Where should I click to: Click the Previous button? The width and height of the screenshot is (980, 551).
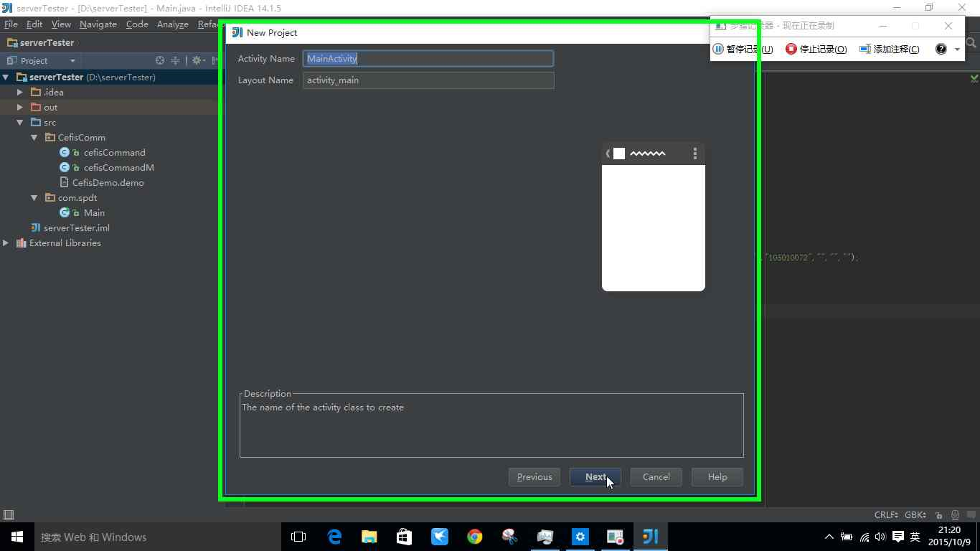(x=534, y=477)
